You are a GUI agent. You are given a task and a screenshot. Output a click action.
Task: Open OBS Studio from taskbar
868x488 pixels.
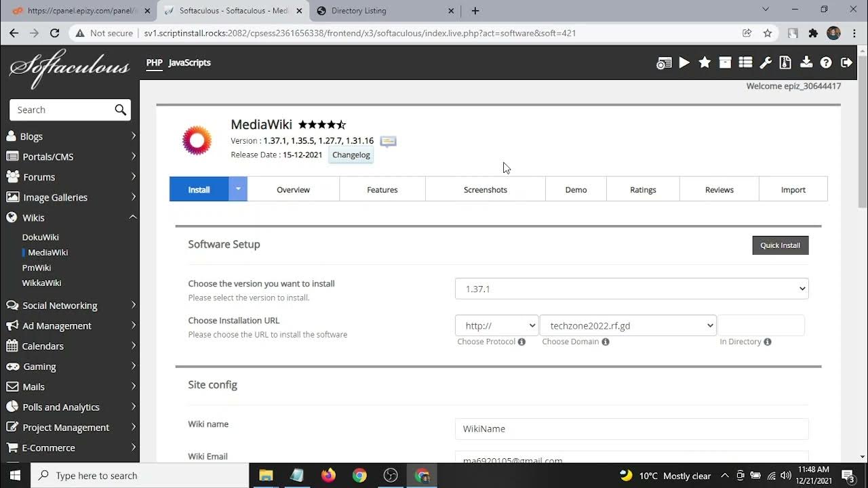[391, 476]
